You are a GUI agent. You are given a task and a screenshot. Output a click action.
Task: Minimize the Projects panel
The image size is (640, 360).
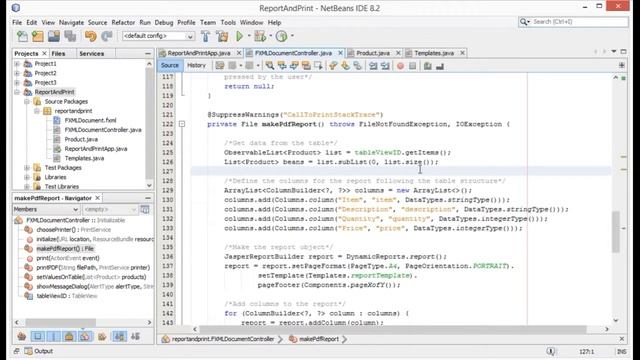tap(148, 53)
